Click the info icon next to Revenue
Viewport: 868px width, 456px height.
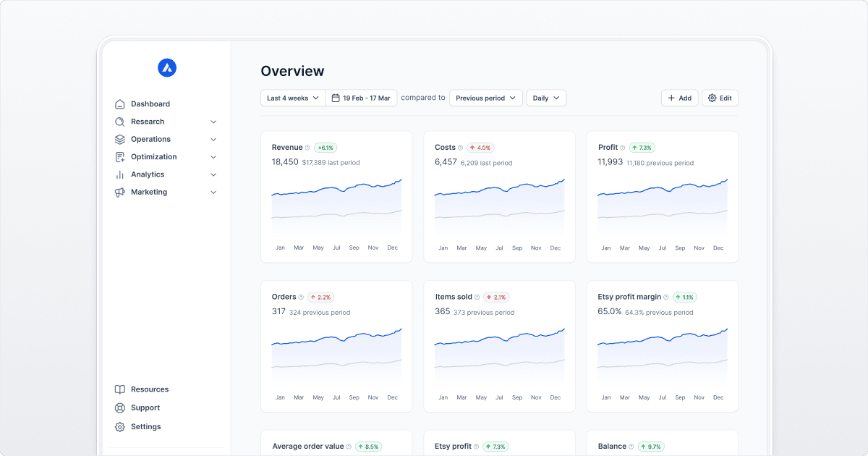tap(307, 148)
